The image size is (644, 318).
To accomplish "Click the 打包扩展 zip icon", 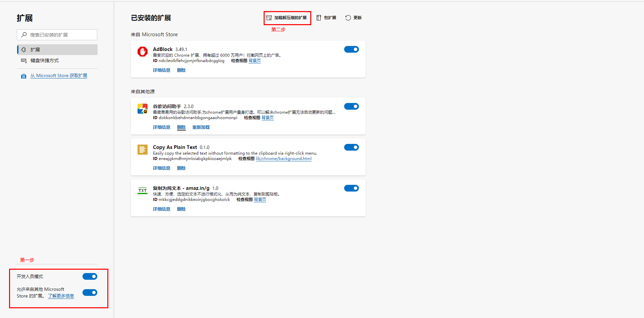I will point(319,18).
